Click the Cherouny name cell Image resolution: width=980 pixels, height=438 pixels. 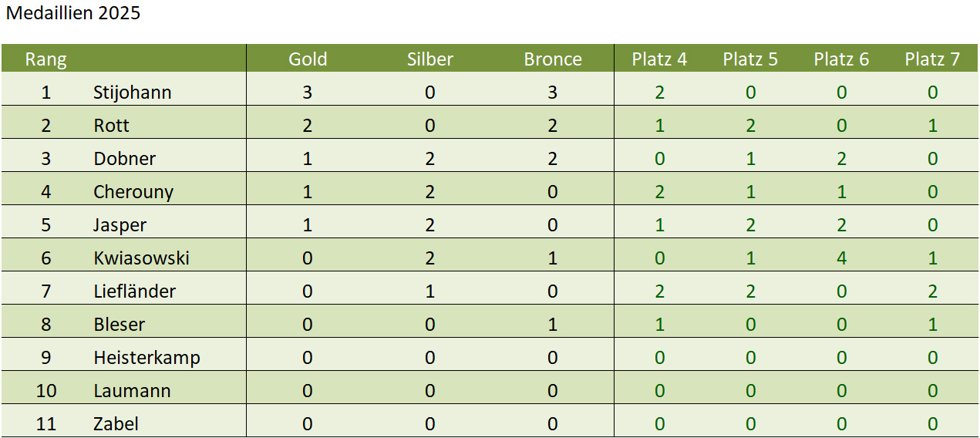coord(133,192)
